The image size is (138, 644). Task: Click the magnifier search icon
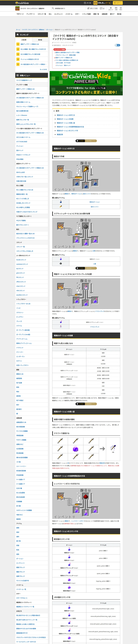point(53,8)
